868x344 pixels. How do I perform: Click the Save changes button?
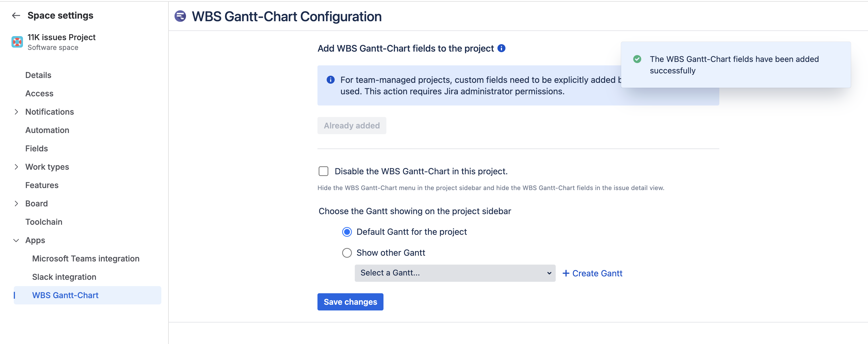pos(350,302)
